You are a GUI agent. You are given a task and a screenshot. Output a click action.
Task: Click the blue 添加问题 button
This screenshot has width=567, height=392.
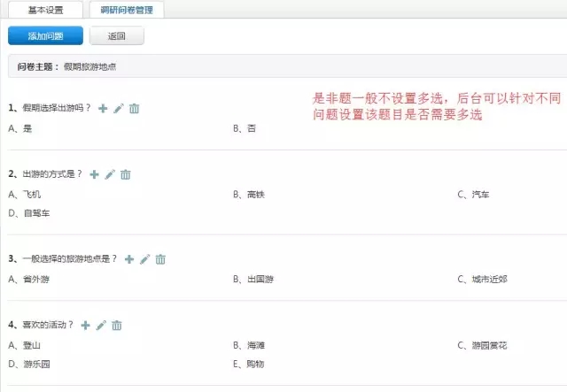tap(45, 35)
